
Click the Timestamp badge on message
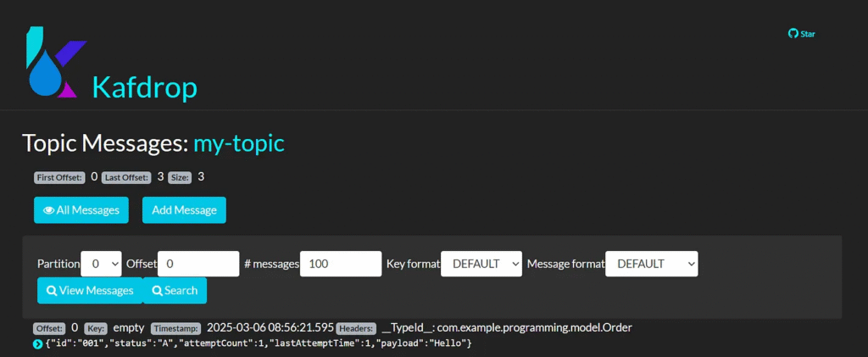[176, 328]
